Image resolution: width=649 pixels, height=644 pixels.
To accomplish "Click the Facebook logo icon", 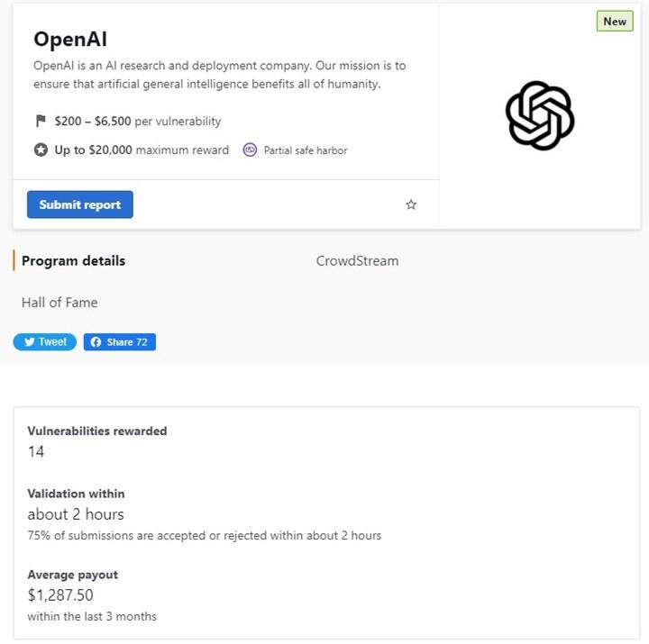I will point(96,342).
